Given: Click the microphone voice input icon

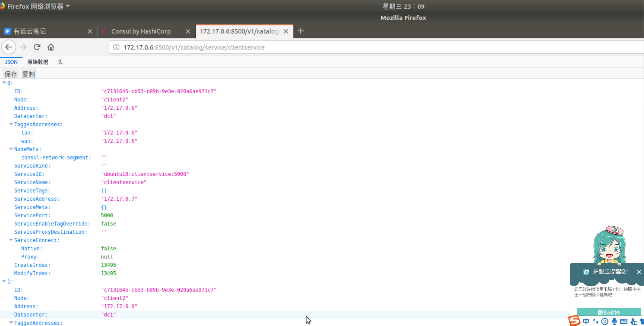Looking at the screenshot, I should tap(614, 321).
